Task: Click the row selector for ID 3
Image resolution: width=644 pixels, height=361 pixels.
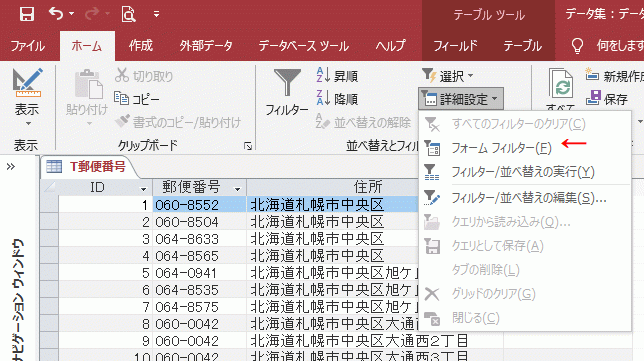Action: pyautogui.click(x=50, y=239)
